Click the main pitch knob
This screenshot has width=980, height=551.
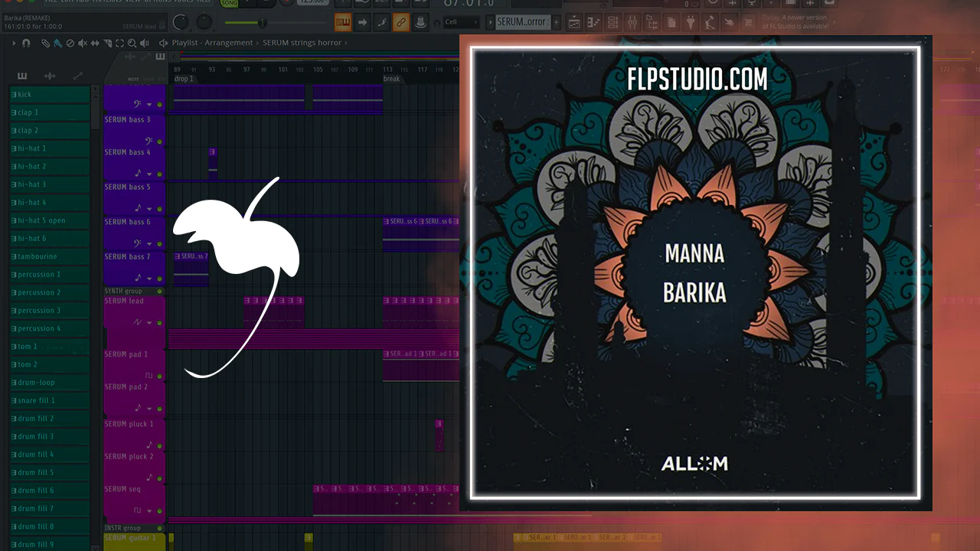[x=204, y=22]
